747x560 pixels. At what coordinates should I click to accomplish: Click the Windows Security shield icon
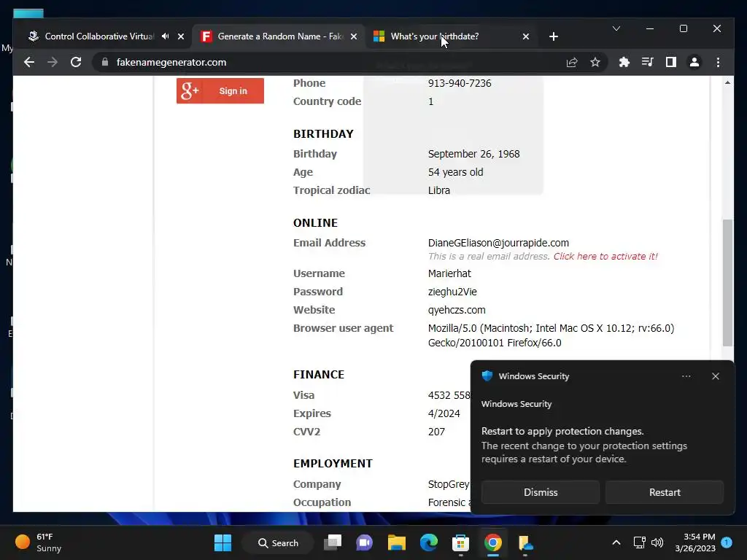(487, 376)
